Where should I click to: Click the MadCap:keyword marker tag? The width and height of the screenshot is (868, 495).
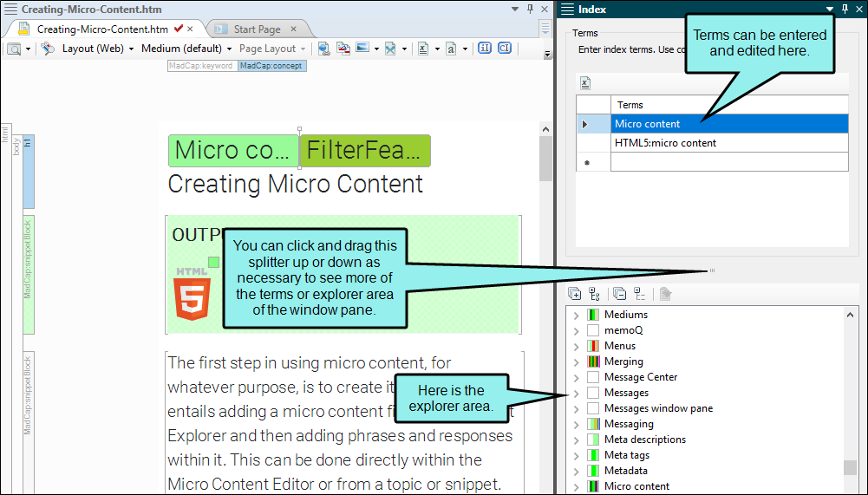pos(203,66)
